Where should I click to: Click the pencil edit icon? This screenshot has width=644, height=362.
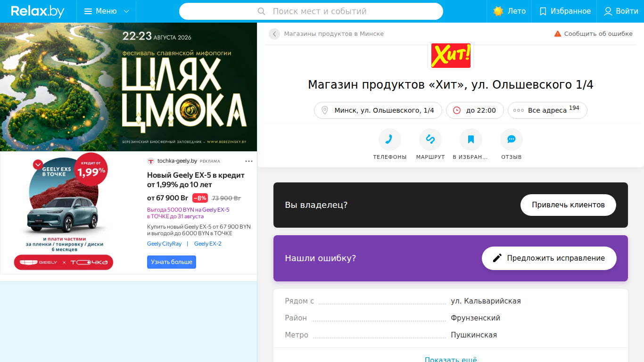pos(497,258)
